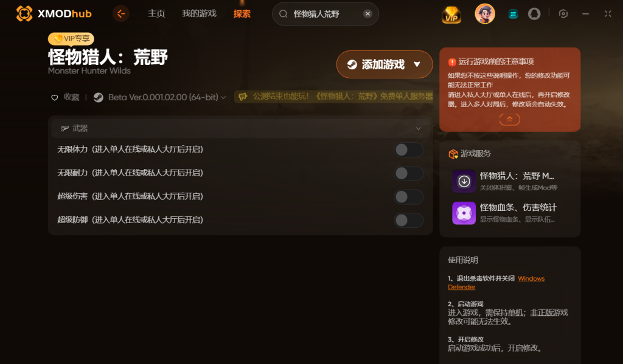Collapse the 武器 section chevron

click(x=418, y=129)
